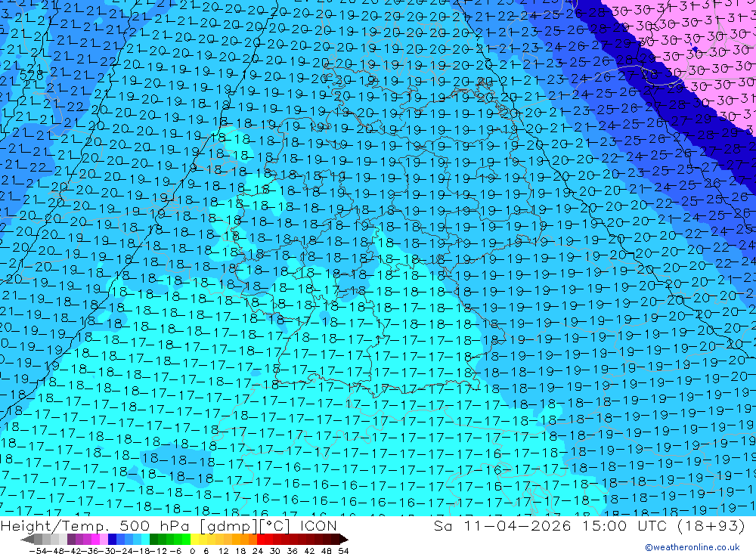Click the -36 legend scale label

tap(91, 551)
